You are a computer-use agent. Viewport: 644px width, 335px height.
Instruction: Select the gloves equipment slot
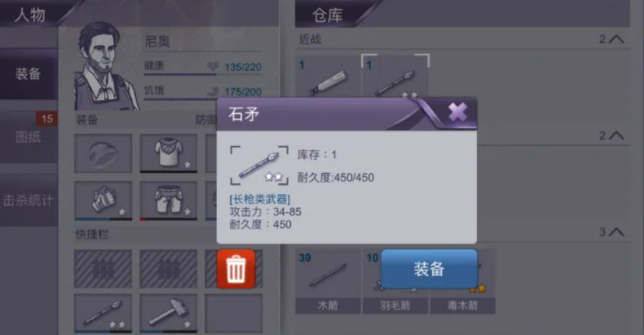(x=103, y=200)
